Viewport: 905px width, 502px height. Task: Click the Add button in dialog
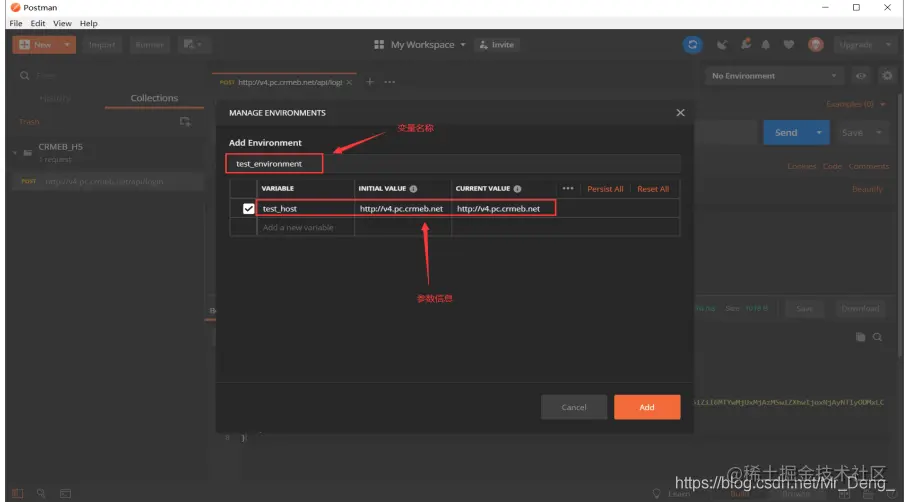pyautogui.click(x=647, y=407)
